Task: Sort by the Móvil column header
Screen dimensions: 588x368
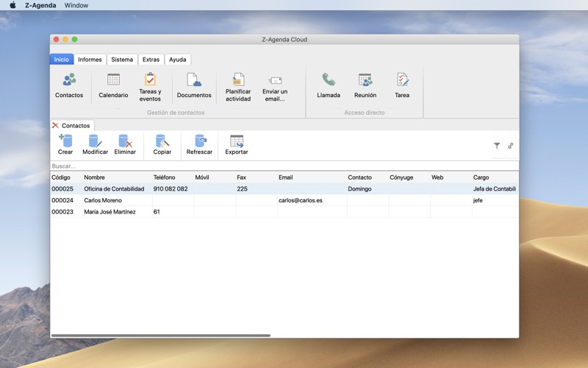Action: 215,177
